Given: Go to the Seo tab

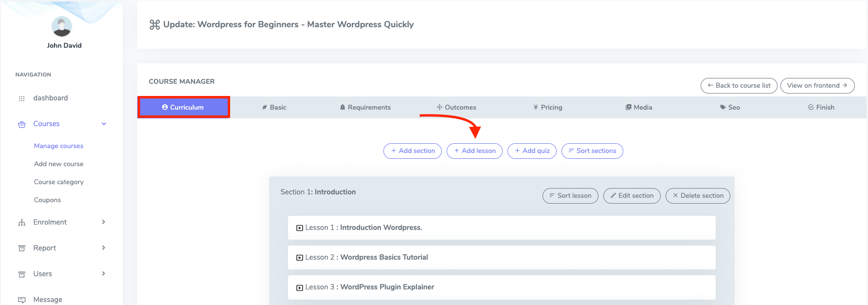Looking at the screenshot, I should pyautogui.click(x=730, y=107).
